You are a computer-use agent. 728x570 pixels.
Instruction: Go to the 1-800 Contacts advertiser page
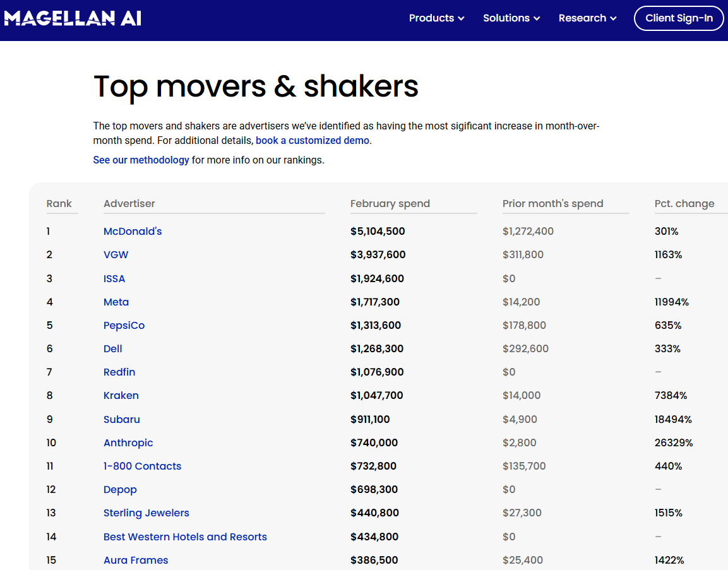pos(142,466)
